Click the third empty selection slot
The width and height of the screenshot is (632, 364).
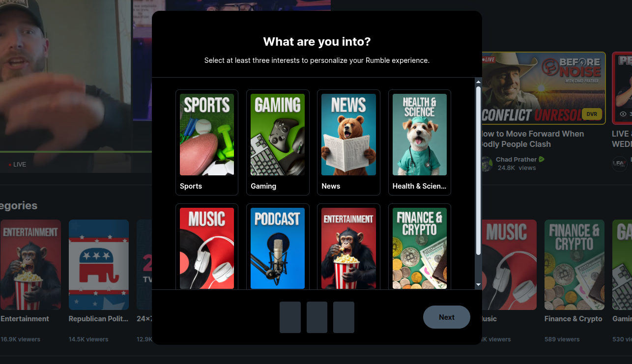pyautogui.click(x=344, y=317)
